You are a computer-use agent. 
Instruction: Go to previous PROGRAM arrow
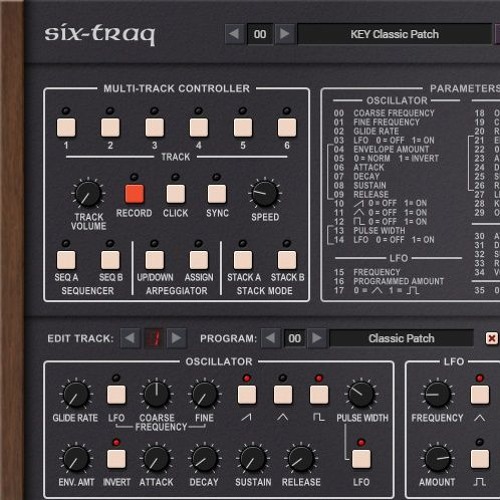click(x=270, y=338)
